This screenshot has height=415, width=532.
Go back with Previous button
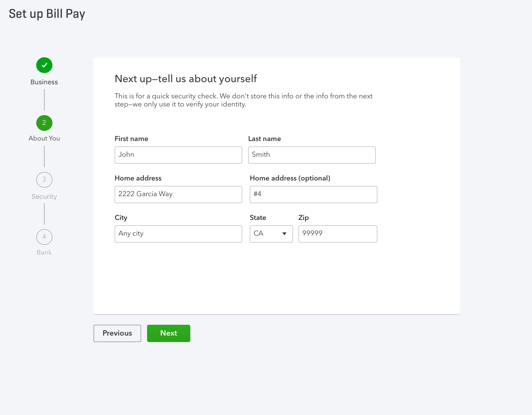[117, 333]
